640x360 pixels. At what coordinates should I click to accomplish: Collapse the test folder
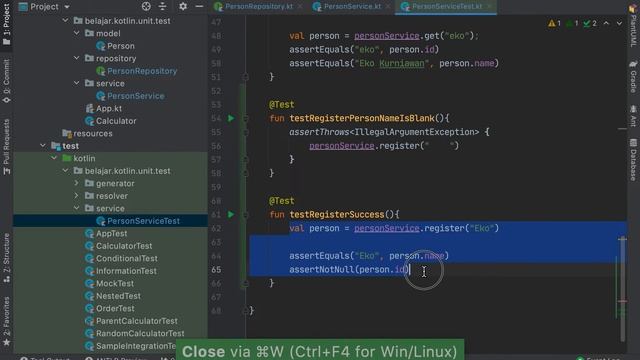tap(43, 146)
